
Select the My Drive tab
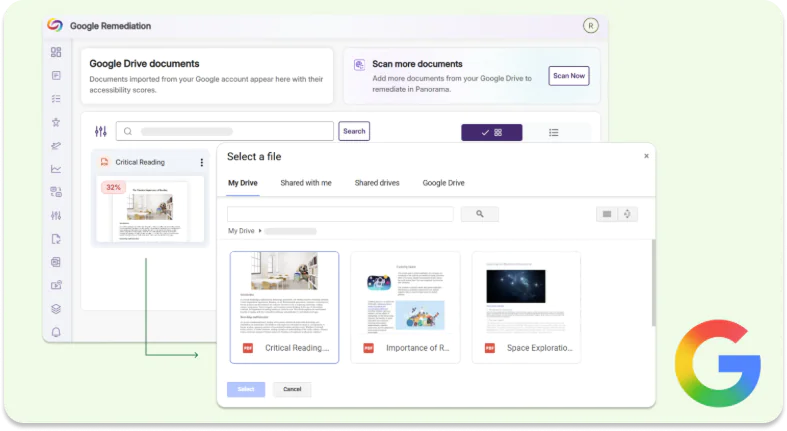pyautogui.click(x=242, y=183)
